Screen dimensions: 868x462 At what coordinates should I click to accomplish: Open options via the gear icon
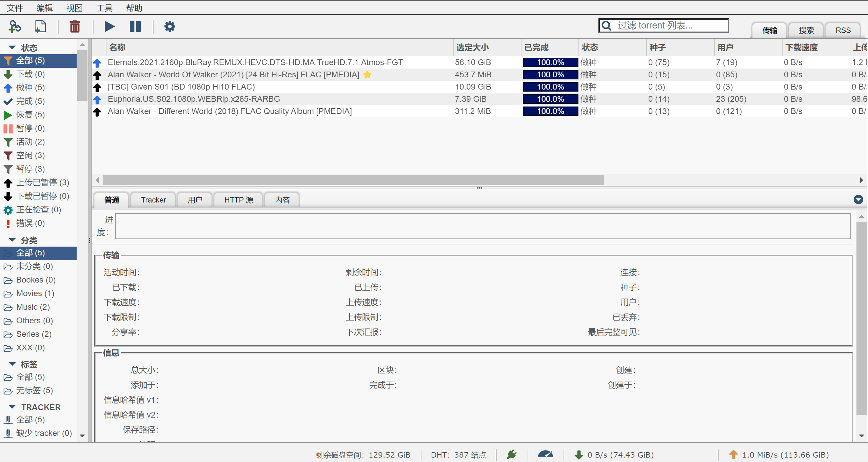(170, 26)
